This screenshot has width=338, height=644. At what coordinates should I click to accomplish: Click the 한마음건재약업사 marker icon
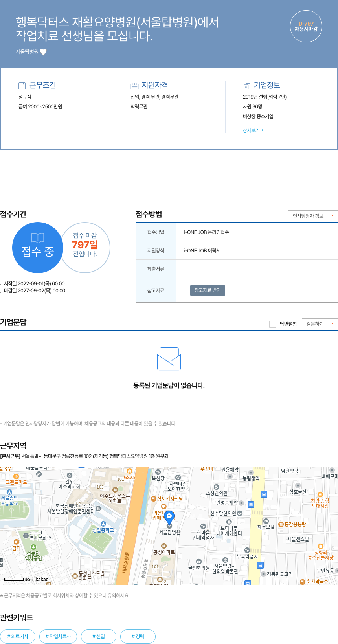203,526
